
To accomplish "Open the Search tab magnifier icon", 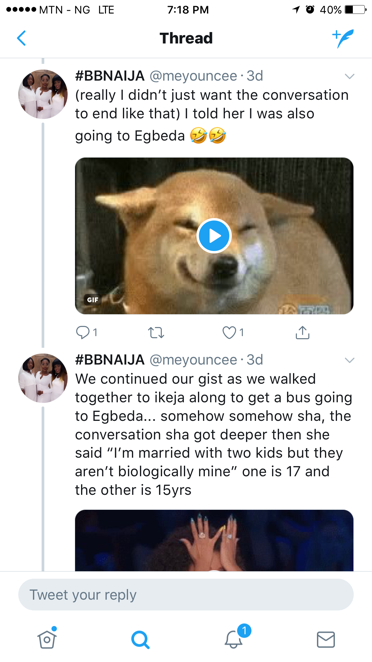I will pos(140,639).
